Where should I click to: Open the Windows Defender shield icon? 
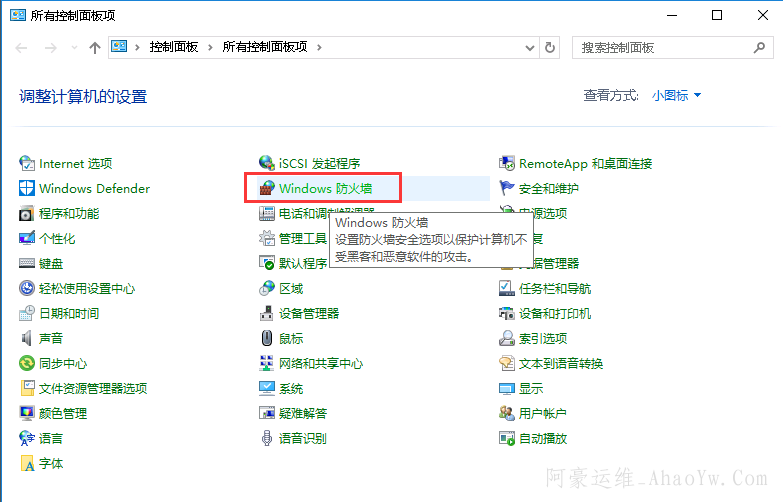pyautogui.click(x=26, y=188)
